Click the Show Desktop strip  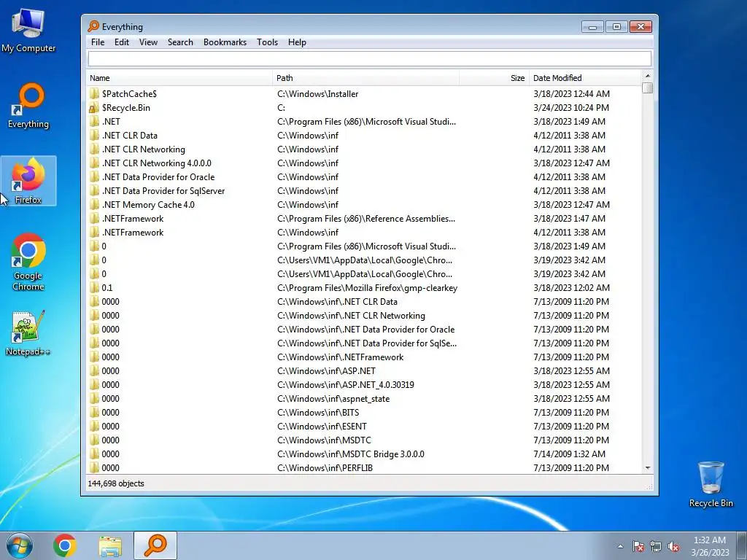coord(743,545)
